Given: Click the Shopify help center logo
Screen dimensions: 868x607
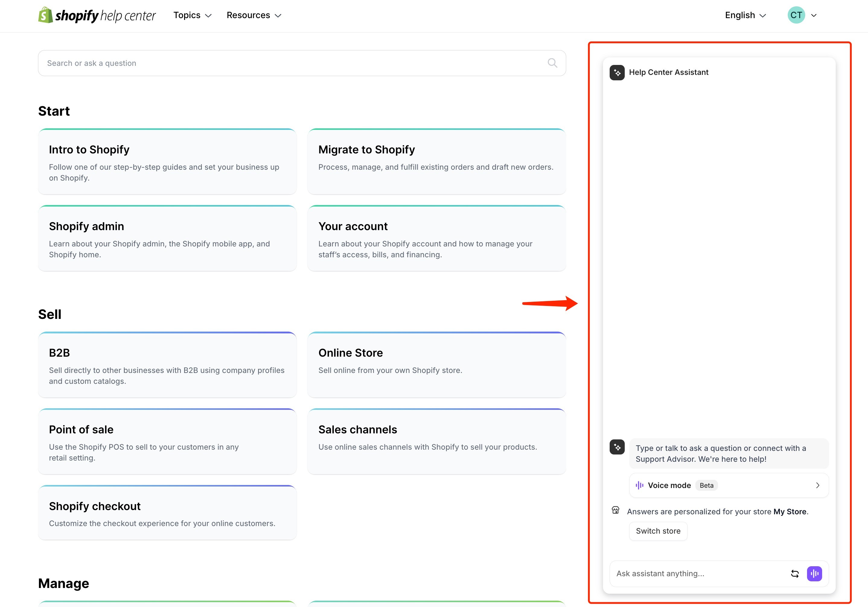Looking at the screenshot, I should point(97,15).
